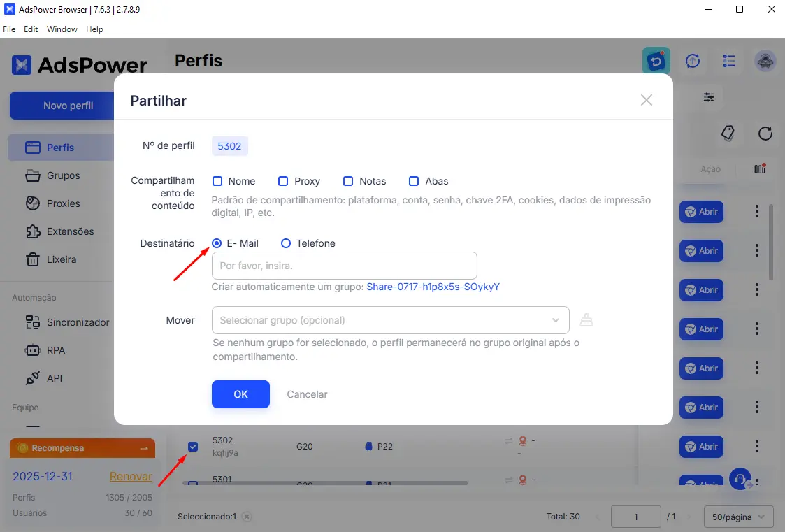Click the Renovar link
Image resolution: width=785 pixels, height=532 pixels.
click(131, 477)
